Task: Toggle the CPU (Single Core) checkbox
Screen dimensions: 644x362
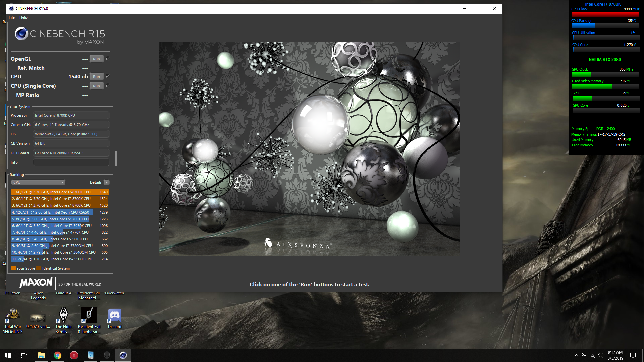Action: pos(108,86)
